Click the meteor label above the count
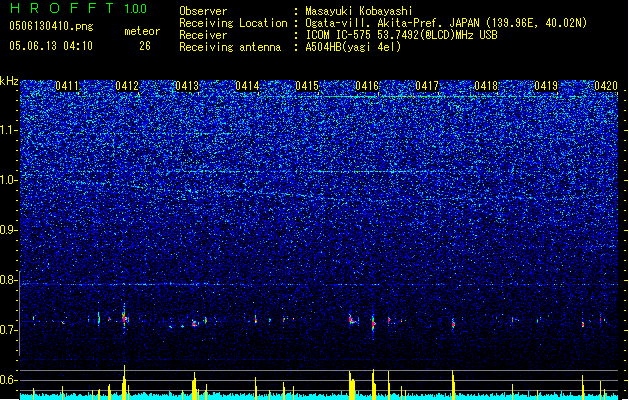This screenshot has width=629, height=400. (142, 31)
